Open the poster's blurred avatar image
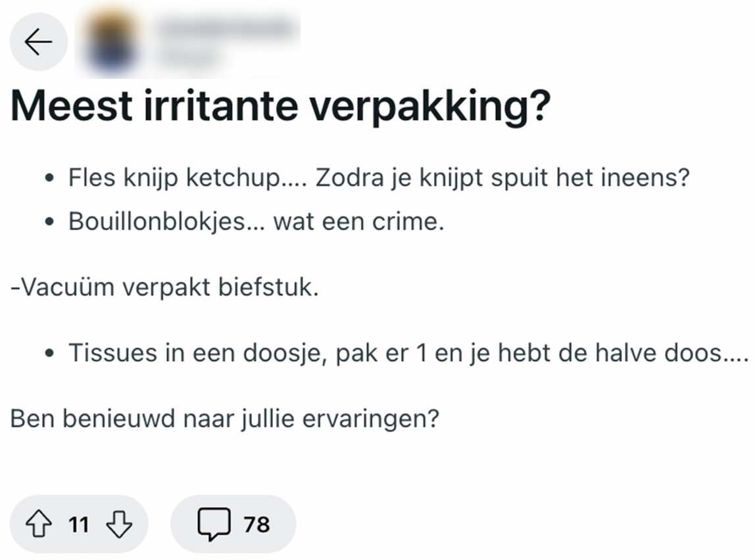This screenshot has width=755, height=560. [x=112, y=41]
